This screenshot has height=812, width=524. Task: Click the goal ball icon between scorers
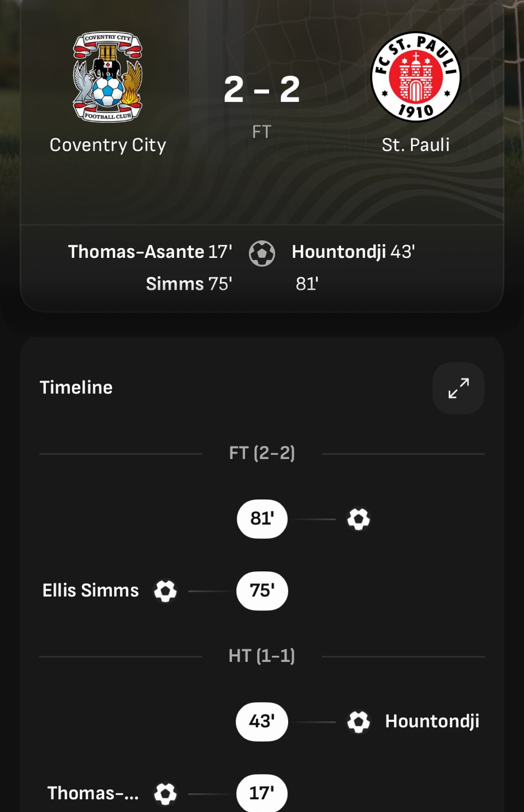coord(262,254)
